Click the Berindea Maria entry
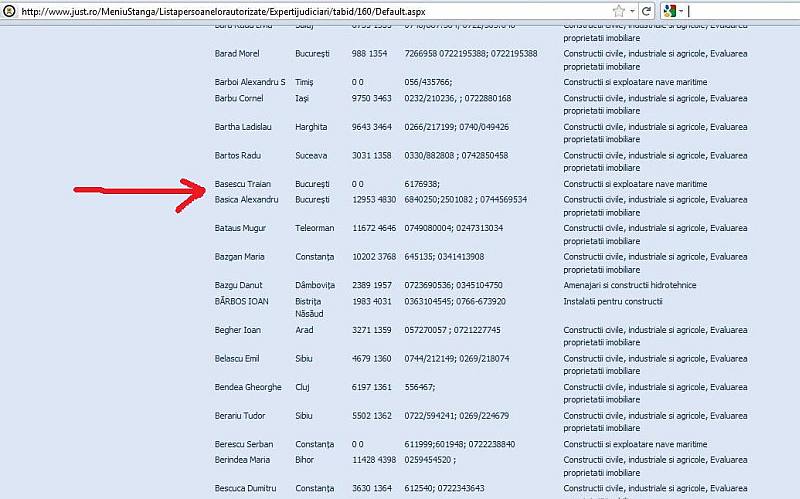 click(x=242, y=460)
